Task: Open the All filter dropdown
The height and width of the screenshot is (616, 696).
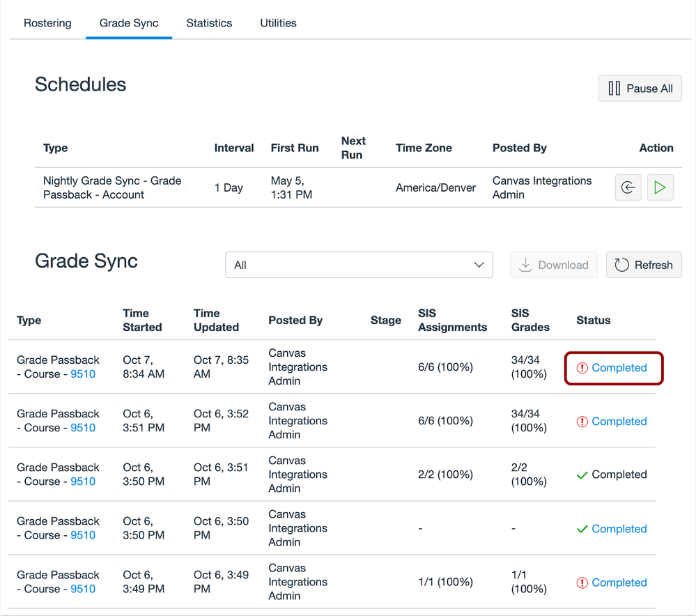Action: tap(358, 265)
